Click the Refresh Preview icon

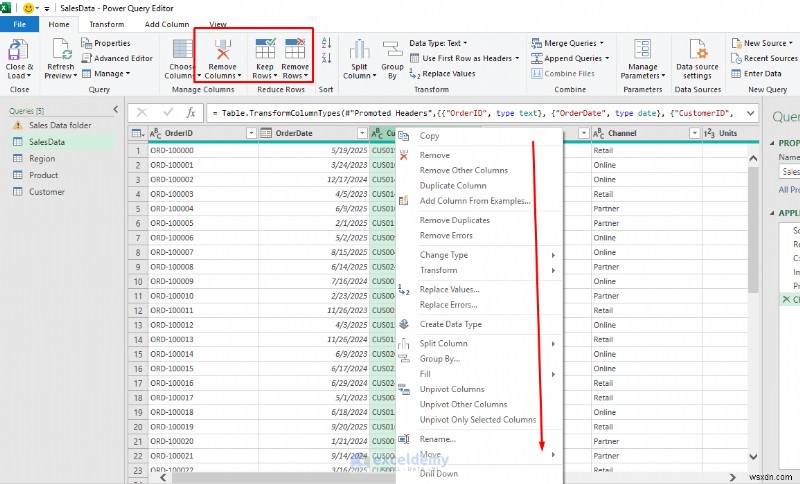coord(61,50)
